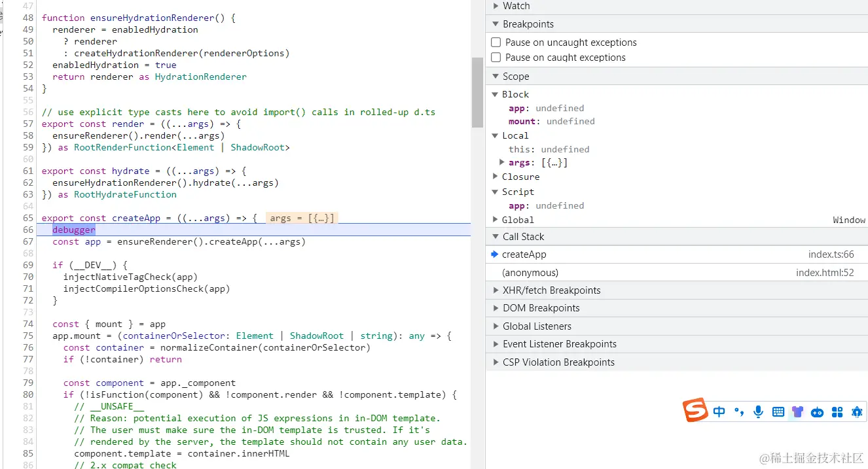Click 'HydrationRenderer' type on line 53
The image size is (868, 469).
(x=201, y=77)
